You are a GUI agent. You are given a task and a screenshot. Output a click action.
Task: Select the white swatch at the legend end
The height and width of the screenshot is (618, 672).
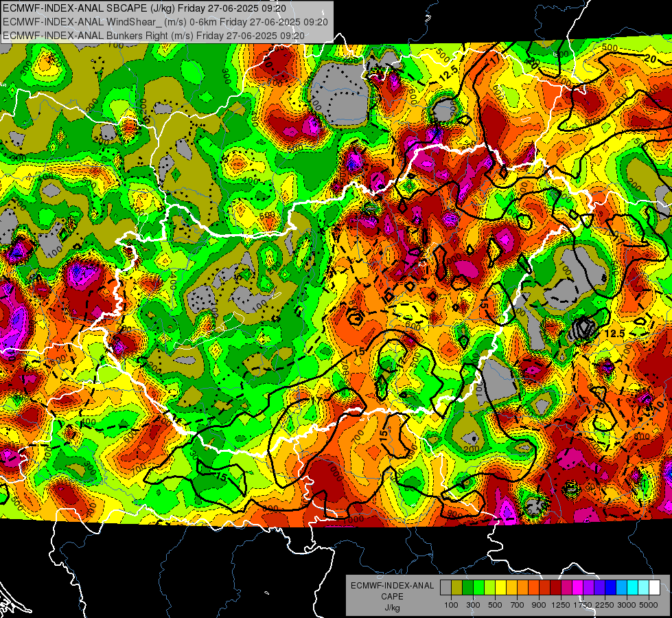[x=654, y=588]
